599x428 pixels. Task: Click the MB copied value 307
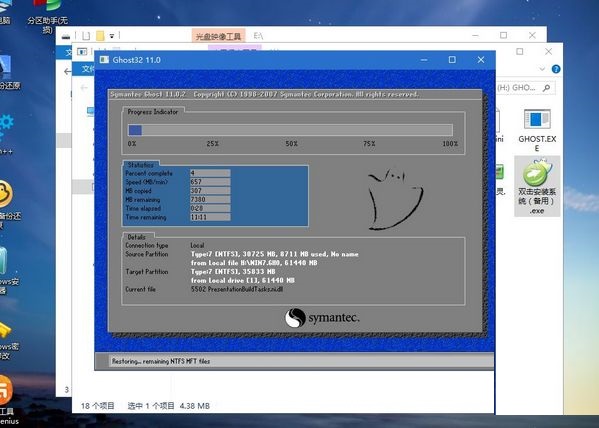coord(210,191)
